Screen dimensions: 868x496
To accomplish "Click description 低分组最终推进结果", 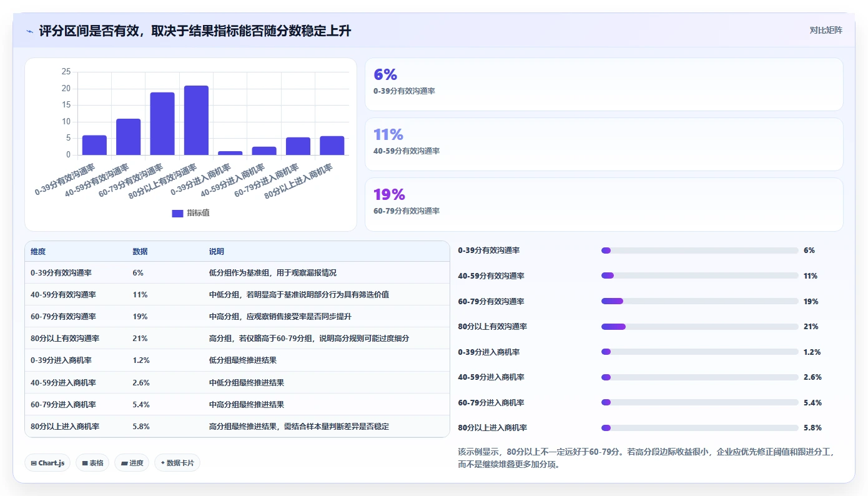I will point(243,360).
